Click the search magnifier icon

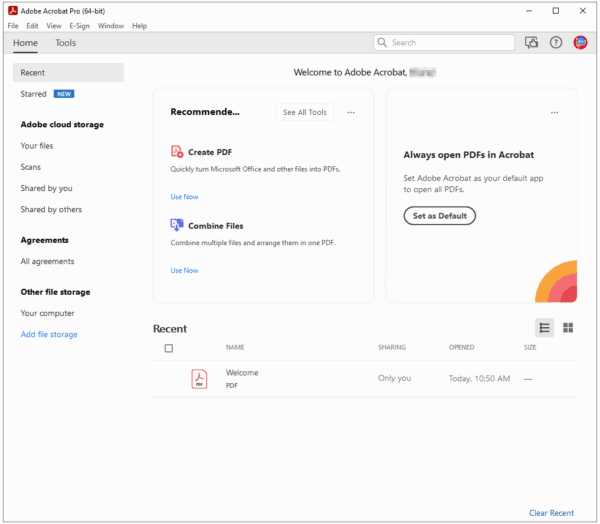[x=382, y=42]
